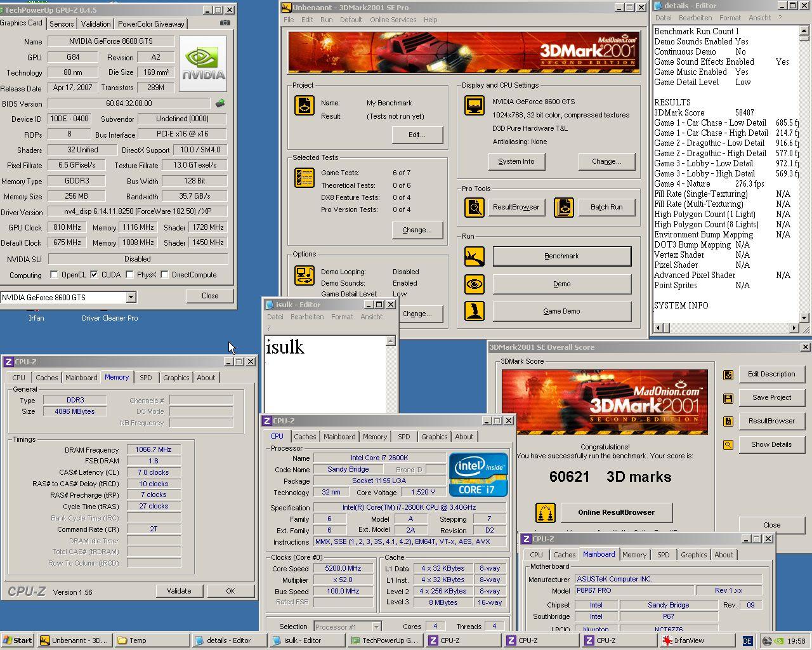Click the GPU-Z camera screenshot icon

tap(225, 23)
